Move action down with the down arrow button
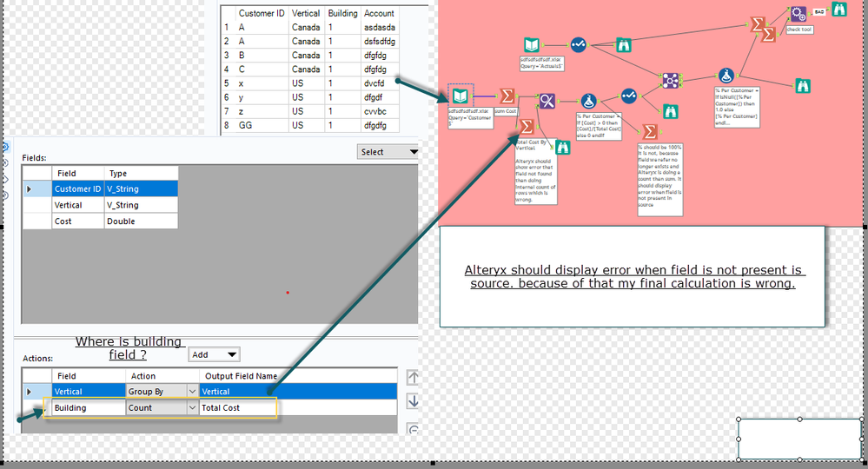868x469 pixels. (x=413, y=401)
